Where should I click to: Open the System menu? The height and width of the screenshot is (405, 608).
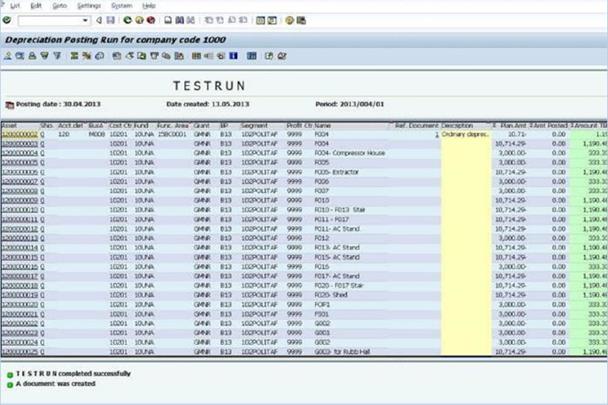(122, 6)
